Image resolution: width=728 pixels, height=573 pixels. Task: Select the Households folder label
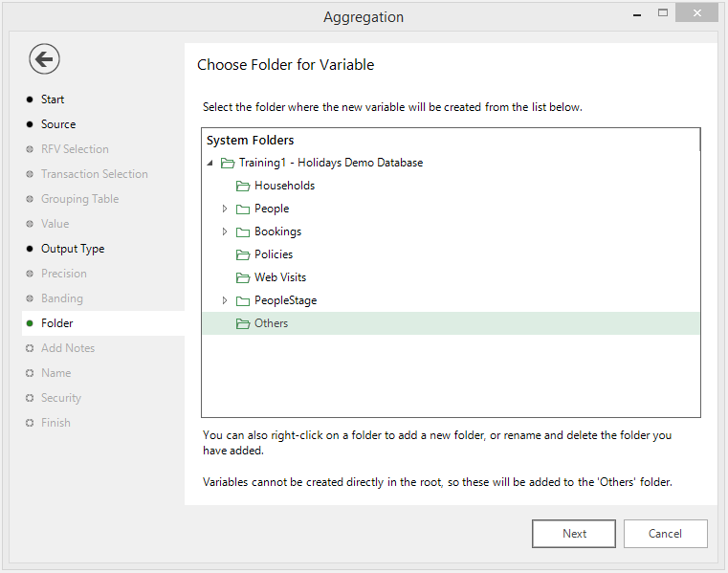285,186
